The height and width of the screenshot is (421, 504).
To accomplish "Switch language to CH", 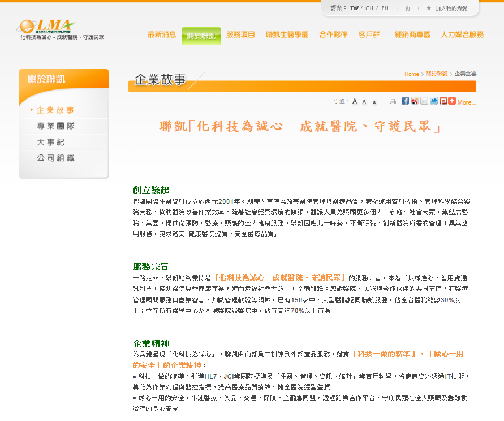I will point(369,8).
